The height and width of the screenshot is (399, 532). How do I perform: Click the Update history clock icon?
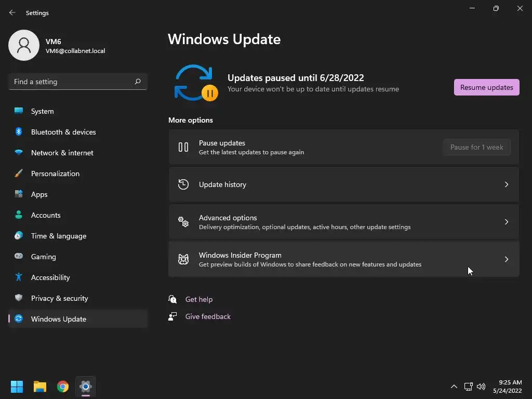[x=183, y=184]
